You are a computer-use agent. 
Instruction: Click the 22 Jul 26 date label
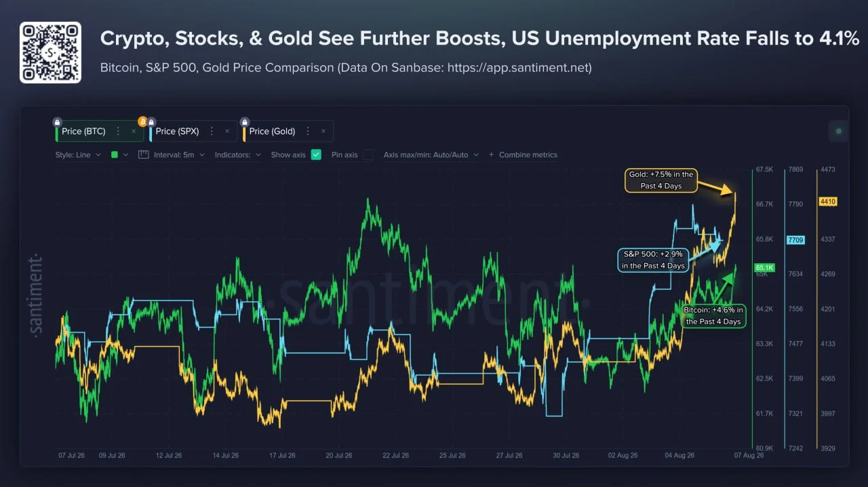396,455
